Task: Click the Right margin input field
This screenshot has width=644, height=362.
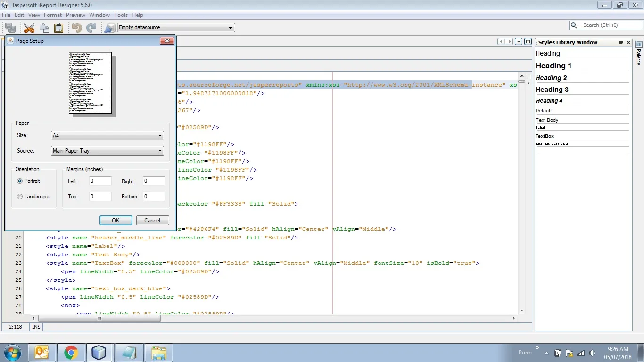Action: 154,181
